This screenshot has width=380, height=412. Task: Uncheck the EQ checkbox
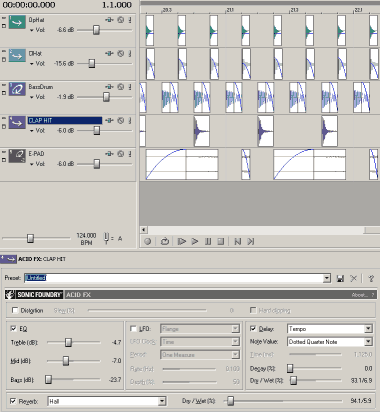[14, 329]
